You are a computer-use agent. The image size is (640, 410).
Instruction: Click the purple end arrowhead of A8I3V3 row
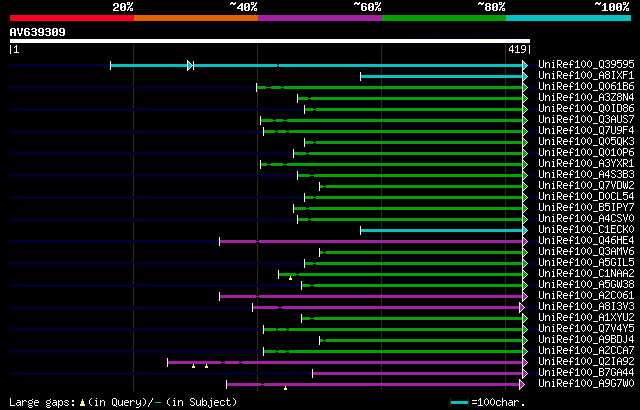522,308
